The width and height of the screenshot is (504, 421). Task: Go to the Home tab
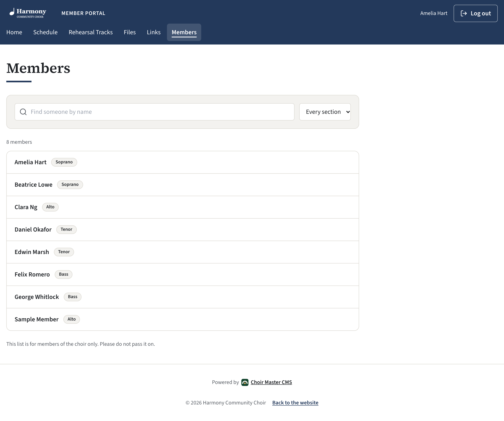(14, 32)
